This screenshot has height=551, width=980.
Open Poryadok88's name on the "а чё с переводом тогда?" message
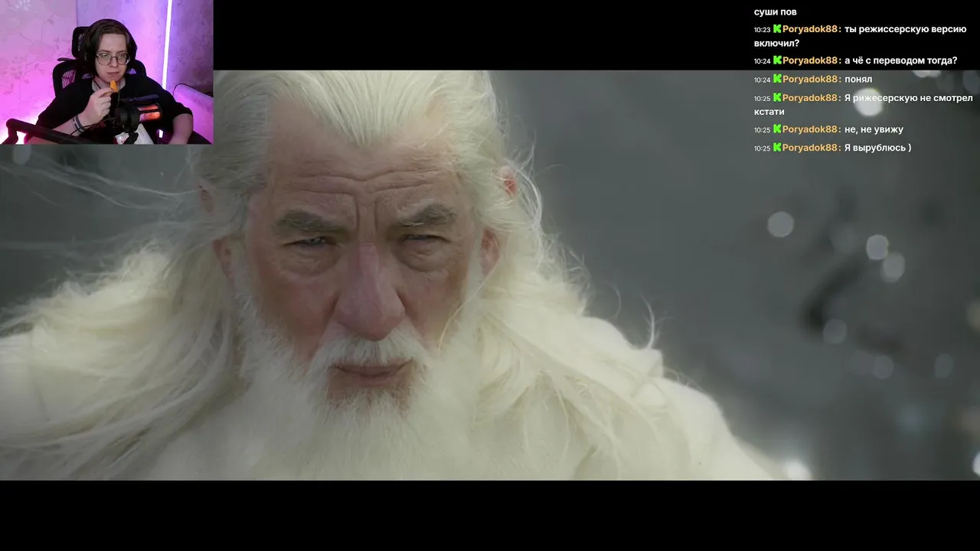tap(811, 60)
